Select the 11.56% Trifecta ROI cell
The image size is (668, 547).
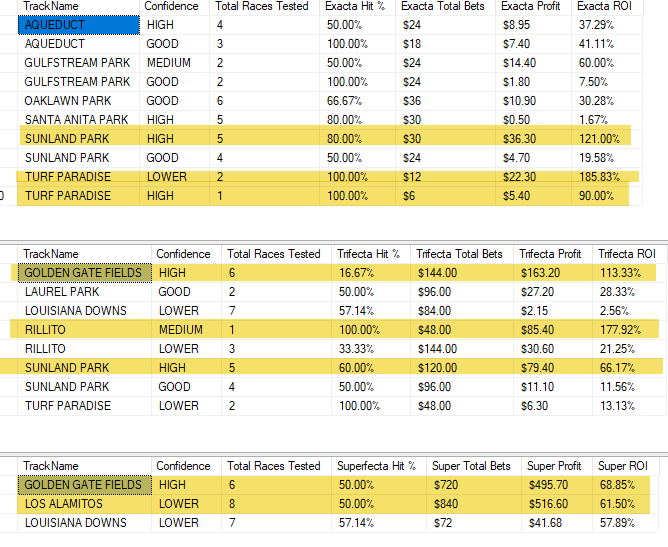(629, 387)
